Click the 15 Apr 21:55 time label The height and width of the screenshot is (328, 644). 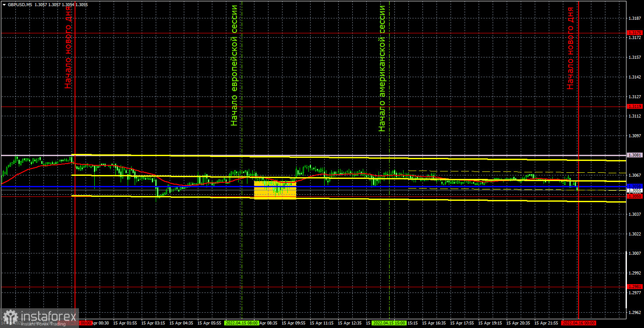coord(547,323)
